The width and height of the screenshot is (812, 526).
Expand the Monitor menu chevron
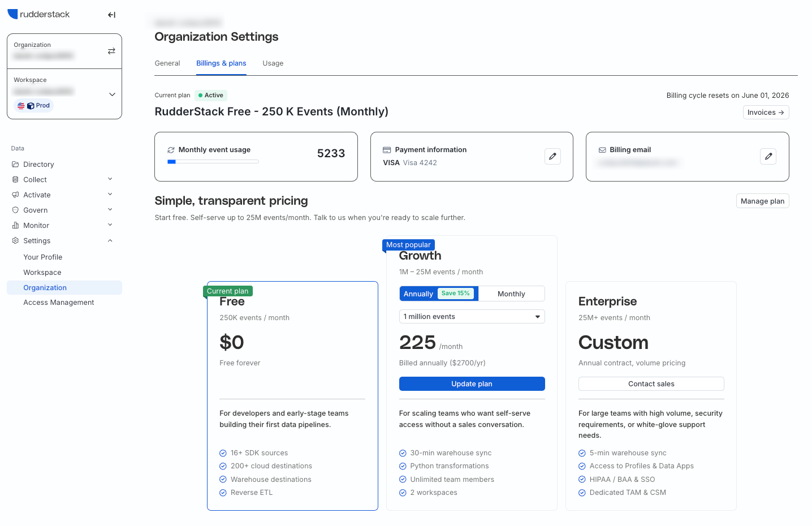click(x=110, y=225)
